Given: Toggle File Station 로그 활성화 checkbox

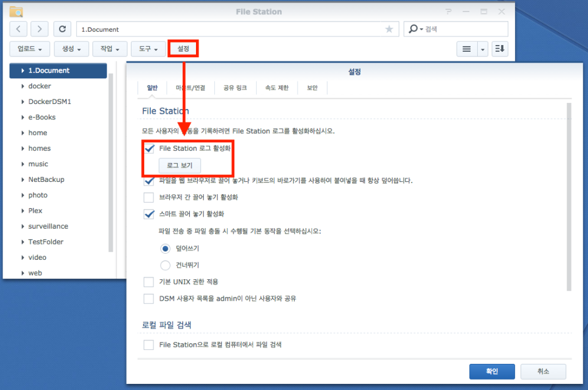Looking at the screenshot, I should [149, 148].
